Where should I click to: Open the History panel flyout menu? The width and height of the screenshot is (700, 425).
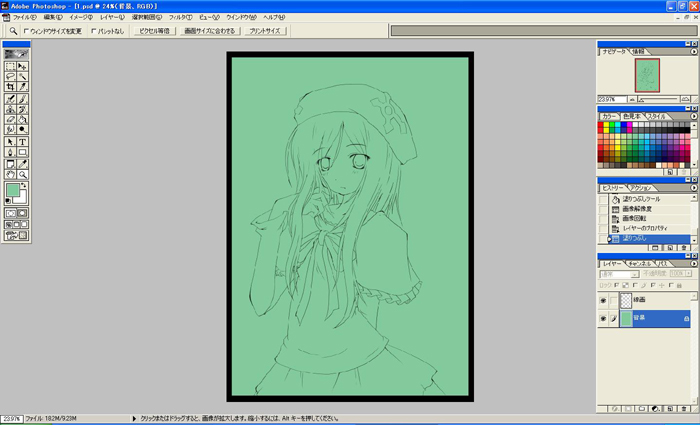coord(694,188)
